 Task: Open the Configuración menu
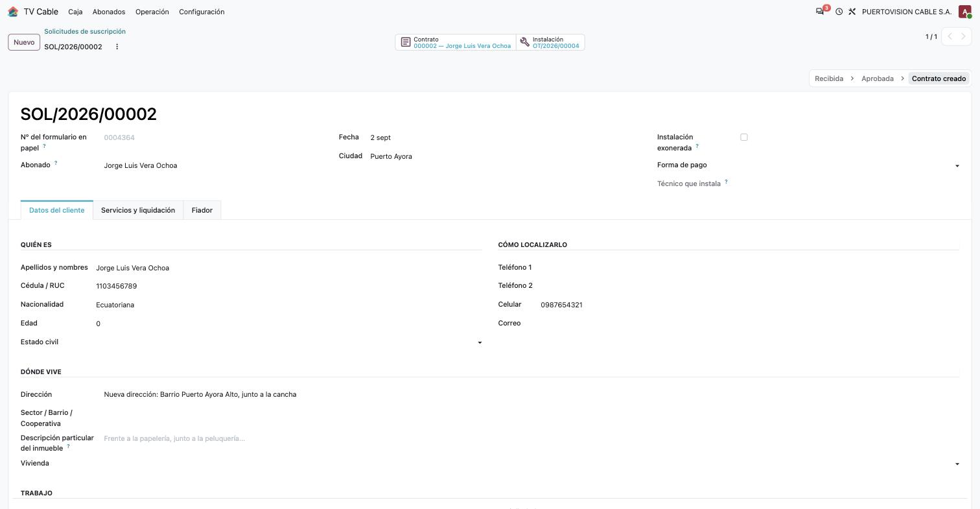coord(202,12)
